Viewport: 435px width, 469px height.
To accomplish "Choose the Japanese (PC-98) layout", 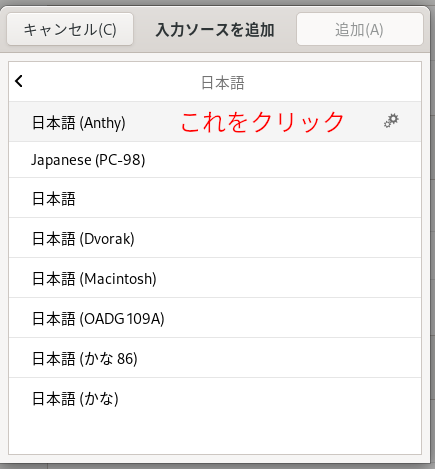I will tap(215, 160).
